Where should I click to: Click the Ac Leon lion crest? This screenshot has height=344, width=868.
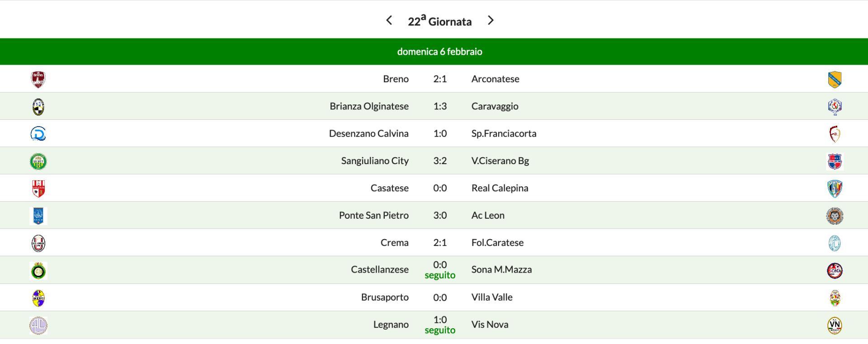(x=835, y=216)
